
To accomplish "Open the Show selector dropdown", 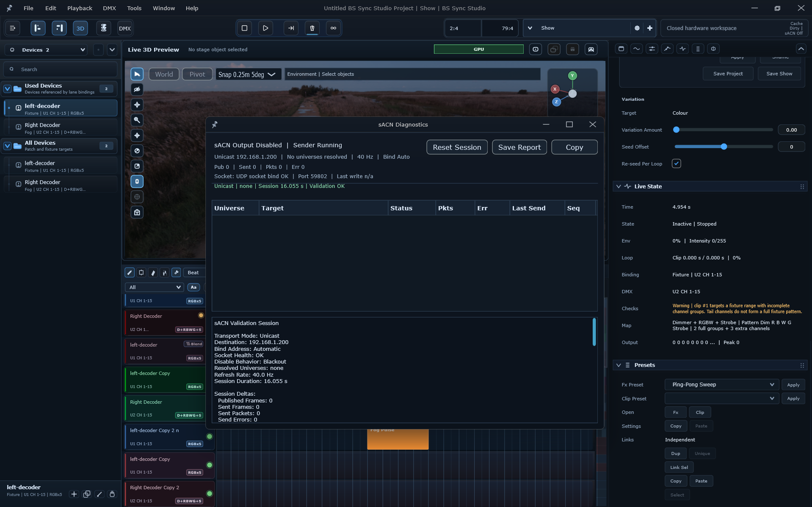I will 577,28.
